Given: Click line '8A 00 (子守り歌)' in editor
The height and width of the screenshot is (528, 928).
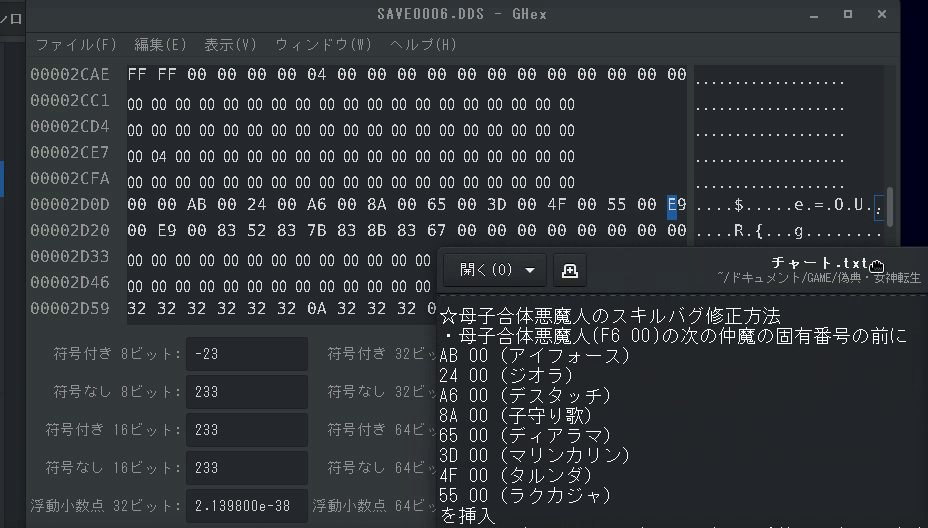Looking at the screenshot, I should click(516, 416).
